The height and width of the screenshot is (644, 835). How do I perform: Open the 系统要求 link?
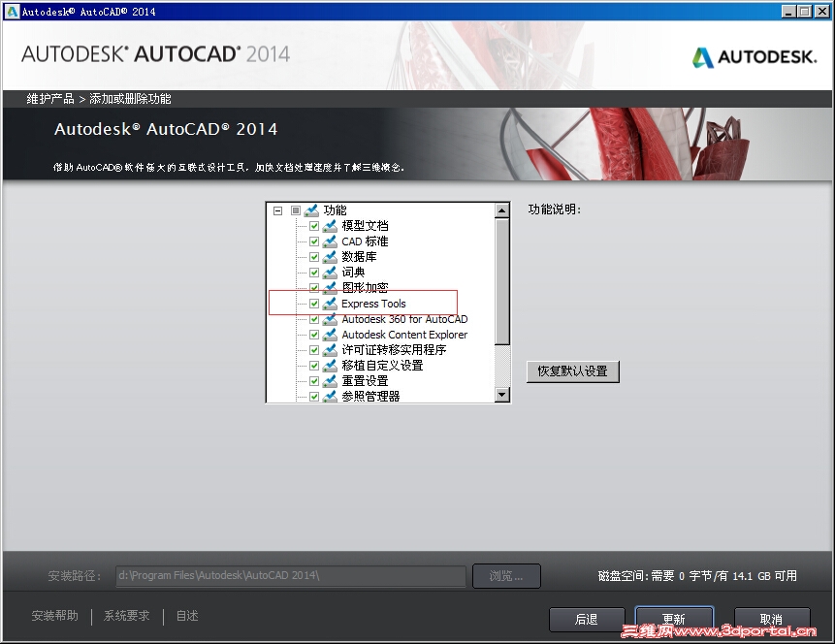point(127,616)
